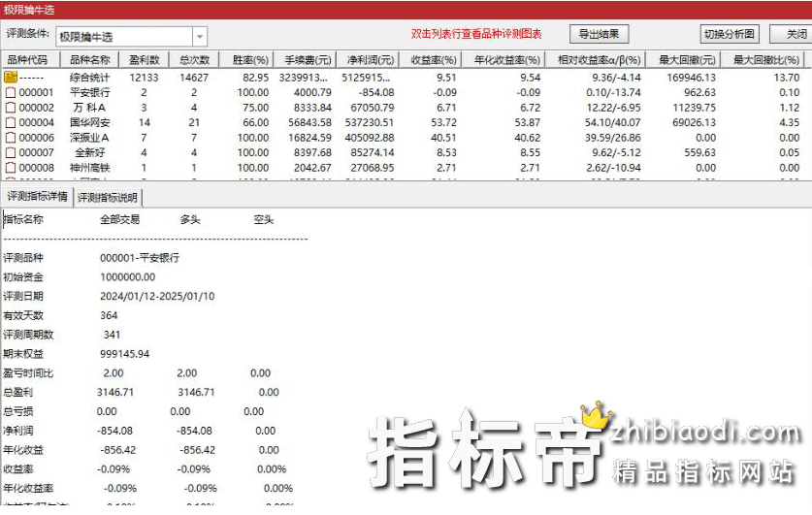Click the 评测日期 value 2024/01/12-2025/01/10
812x515 pixels.
157,297
